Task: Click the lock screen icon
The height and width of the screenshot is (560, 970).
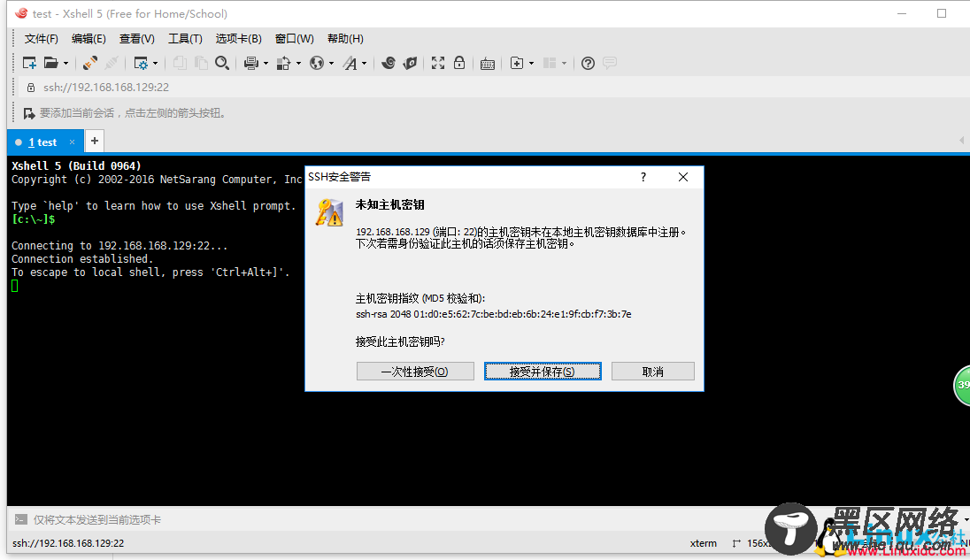Action: [459, 63]
